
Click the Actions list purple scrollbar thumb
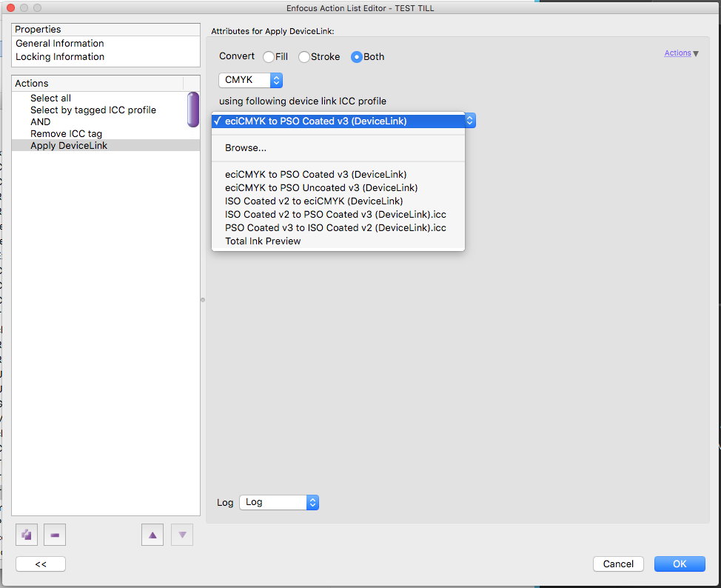click(193, 110)
